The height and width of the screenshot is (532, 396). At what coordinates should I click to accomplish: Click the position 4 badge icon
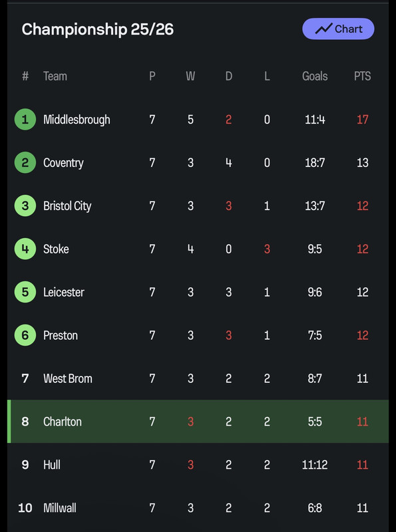tap(25, 249)
